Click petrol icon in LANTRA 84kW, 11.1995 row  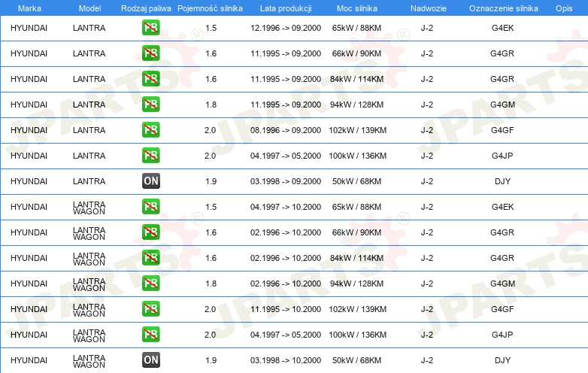tap(150, 79)
